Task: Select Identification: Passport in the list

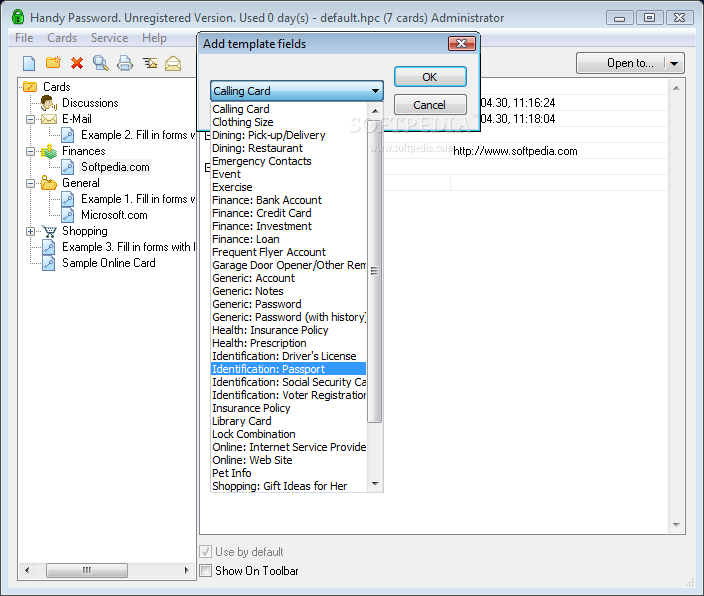Action: click(x=288, y=369)
